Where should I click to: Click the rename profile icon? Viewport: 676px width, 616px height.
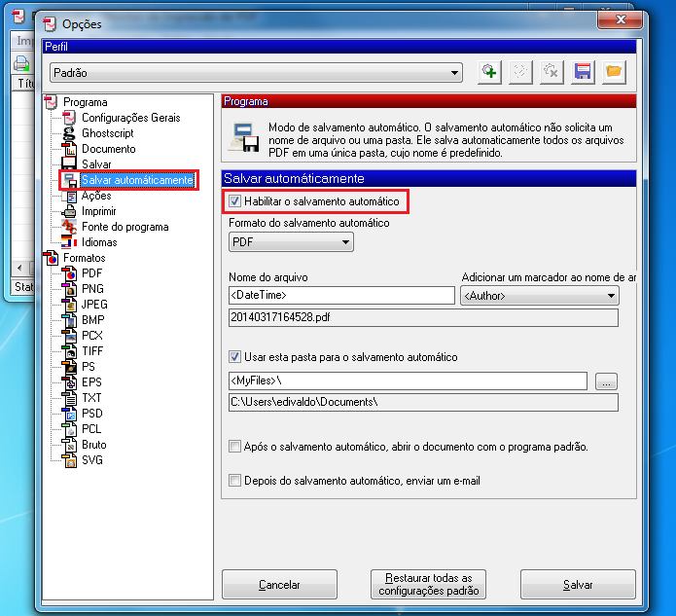pos(520,71)
